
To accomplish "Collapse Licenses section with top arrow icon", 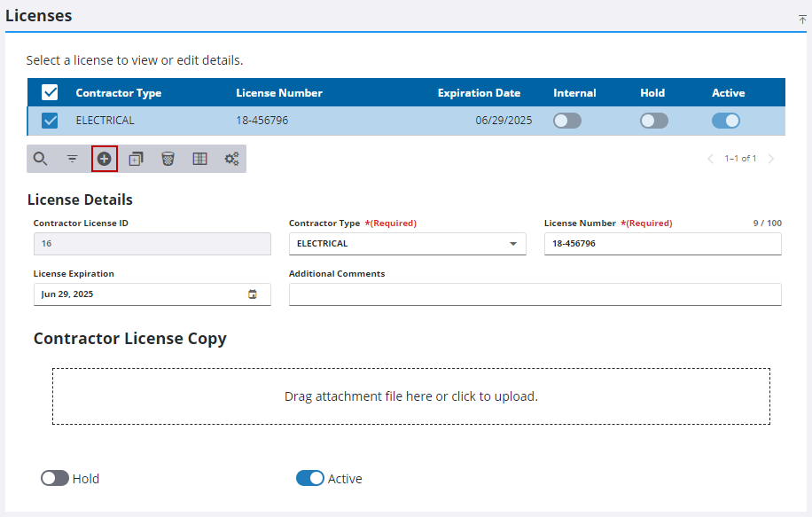I will [802, 20].
